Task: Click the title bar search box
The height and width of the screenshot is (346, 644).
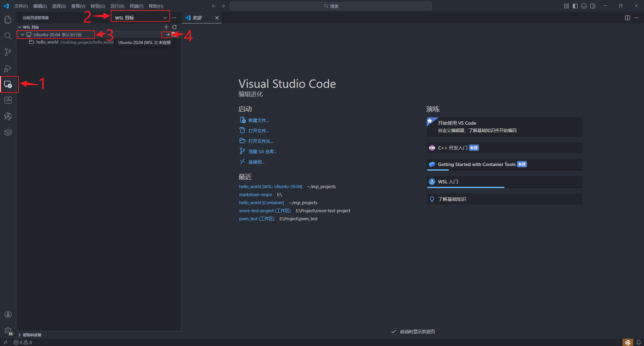Action: coord(331,6)
